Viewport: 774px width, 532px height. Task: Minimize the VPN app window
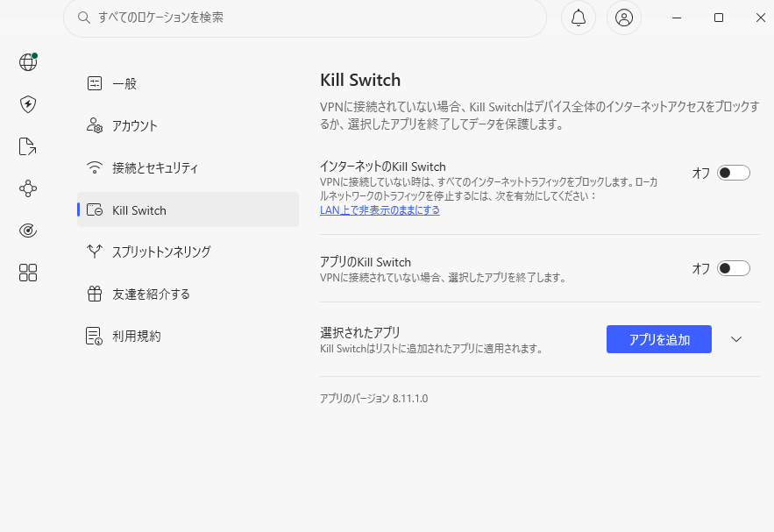click(x=677, y=18)
